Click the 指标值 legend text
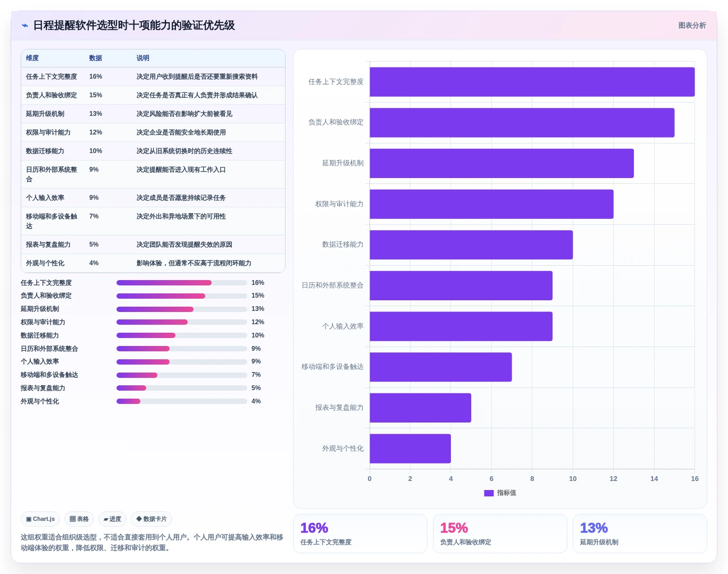The height and width of the screenshot is (574, 728). [507, 493]
